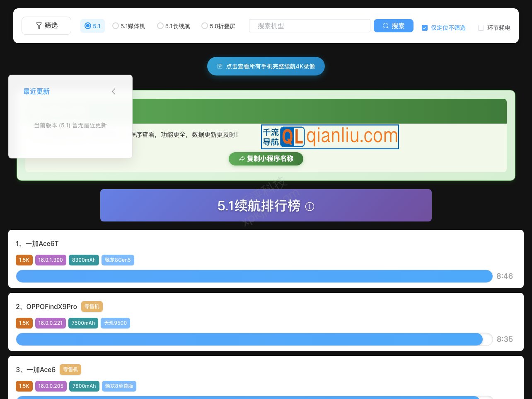Image resolution: width=532 pixels, height=399 pixels.
Task: Open 点击查看所有手机完整续航4K录像
Action: (x=266, y=66)
